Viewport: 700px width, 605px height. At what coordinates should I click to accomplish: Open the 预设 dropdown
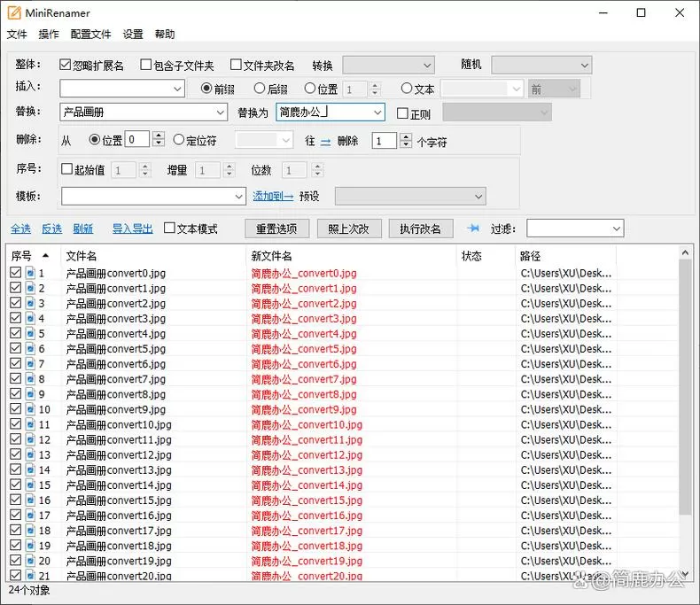(x=410, y=197)
